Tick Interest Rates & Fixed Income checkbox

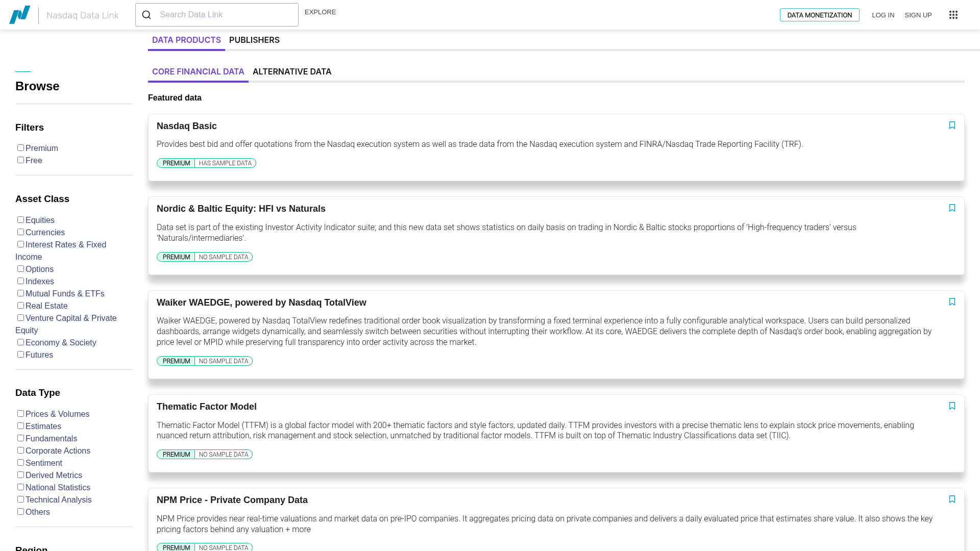(20, 244)
